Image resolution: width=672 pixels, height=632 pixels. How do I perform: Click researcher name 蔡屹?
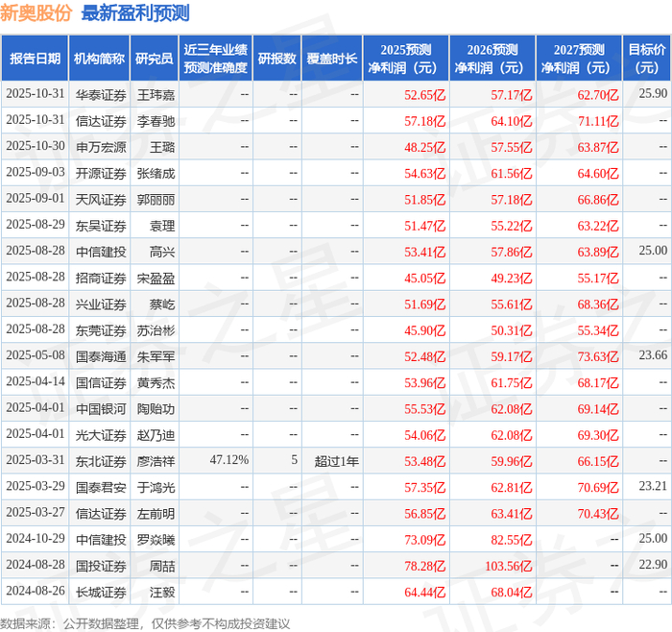(x=162, y=304)
